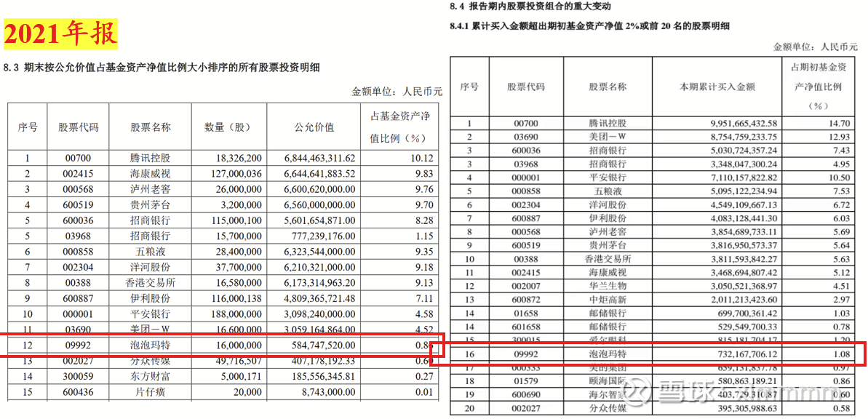Click stock code 300059

(x=79, y=377)
